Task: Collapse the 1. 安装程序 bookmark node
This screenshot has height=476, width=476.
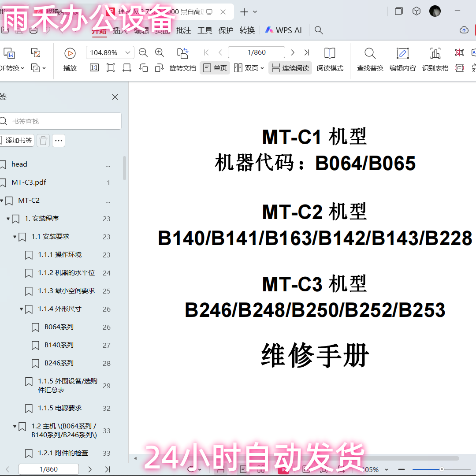Action: tap(8, 219)
